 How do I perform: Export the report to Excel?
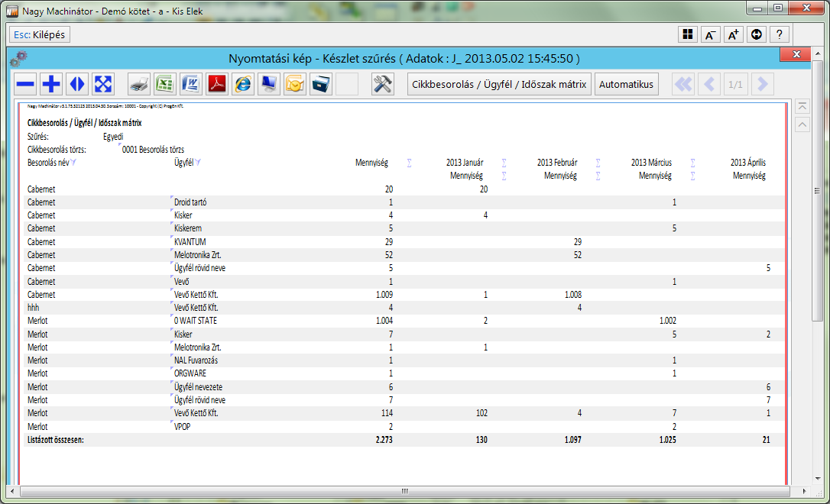click(x=164, y=84)
